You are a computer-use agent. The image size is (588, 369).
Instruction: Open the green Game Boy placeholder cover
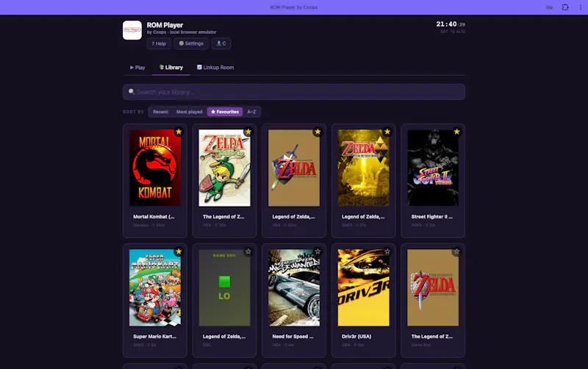pyautogui.click(x=225, y=287)
